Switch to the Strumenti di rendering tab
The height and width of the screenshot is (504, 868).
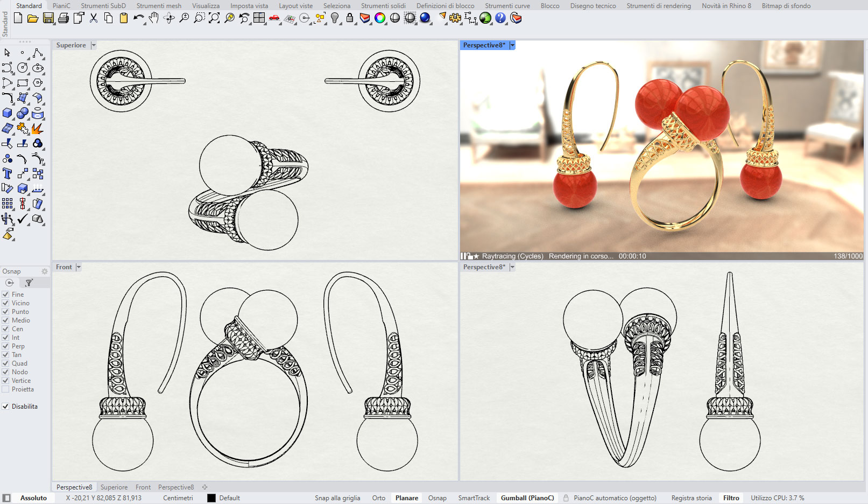click(659, 6)
